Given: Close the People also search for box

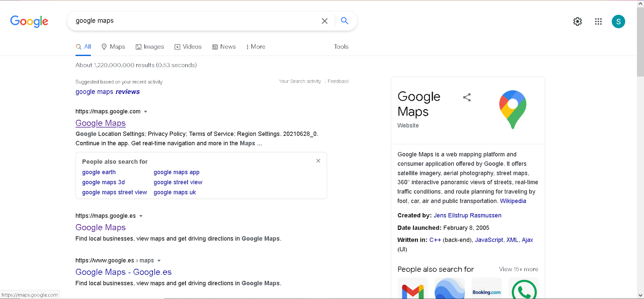Looking at the screenshot, I should pos(318,161).
